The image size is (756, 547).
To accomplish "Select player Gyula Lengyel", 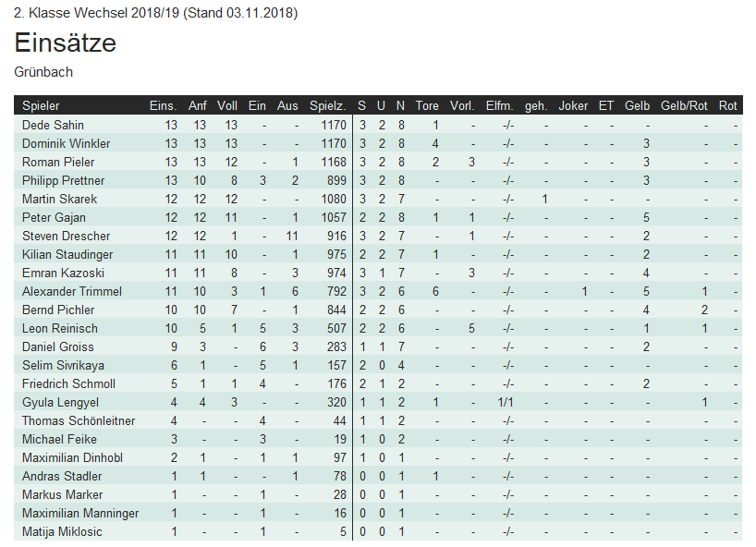I will 61,402.
